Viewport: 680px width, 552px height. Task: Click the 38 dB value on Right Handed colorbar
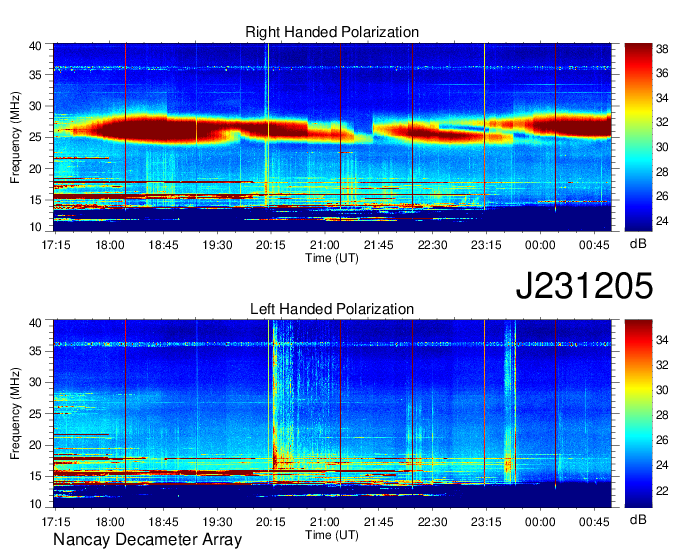click(662, 49)
